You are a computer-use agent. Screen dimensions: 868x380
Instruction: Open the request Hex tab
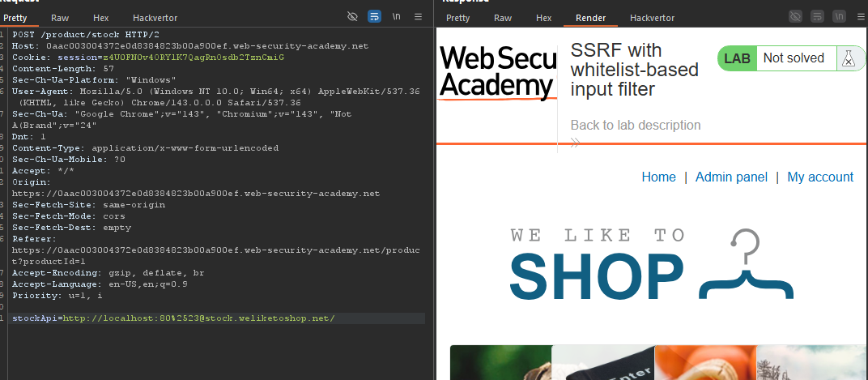point(100,18)
